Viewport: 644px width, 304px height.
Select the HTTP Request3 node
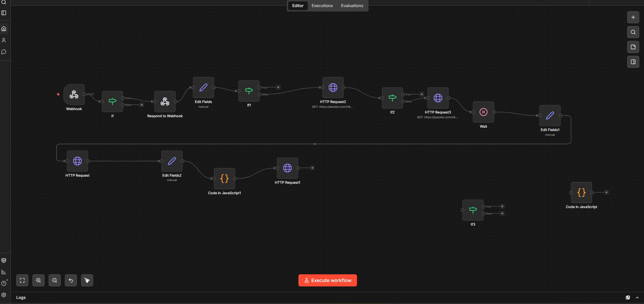438,98
